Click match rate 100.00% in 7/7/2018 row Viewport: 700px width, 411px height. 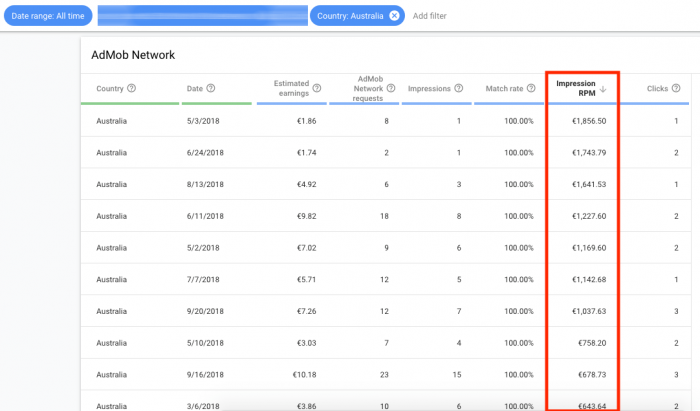click(519, 279)
